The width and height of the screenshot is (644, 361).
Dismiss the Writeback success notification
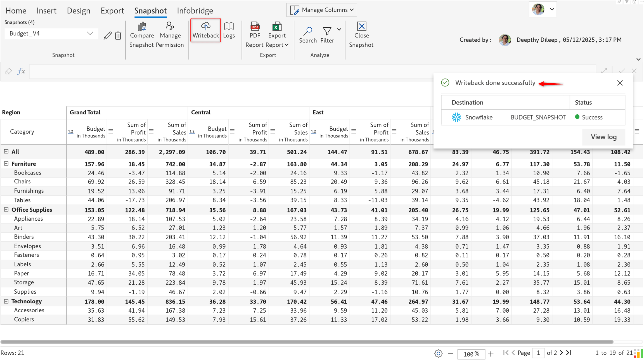tap(620, 83)
